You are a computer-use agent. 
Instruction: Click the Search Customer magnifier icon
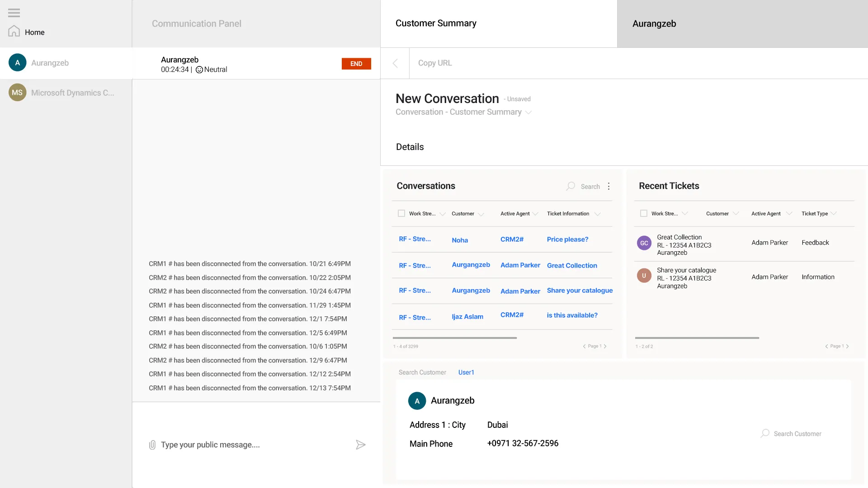tap(765, 433)
